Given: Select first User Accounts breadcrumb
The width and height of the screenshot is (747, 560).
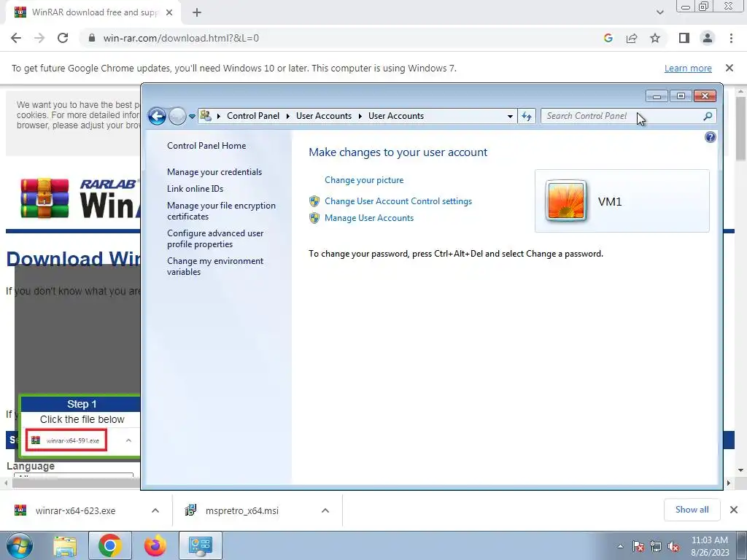Looking at the screenshot, I should [323, 116].
